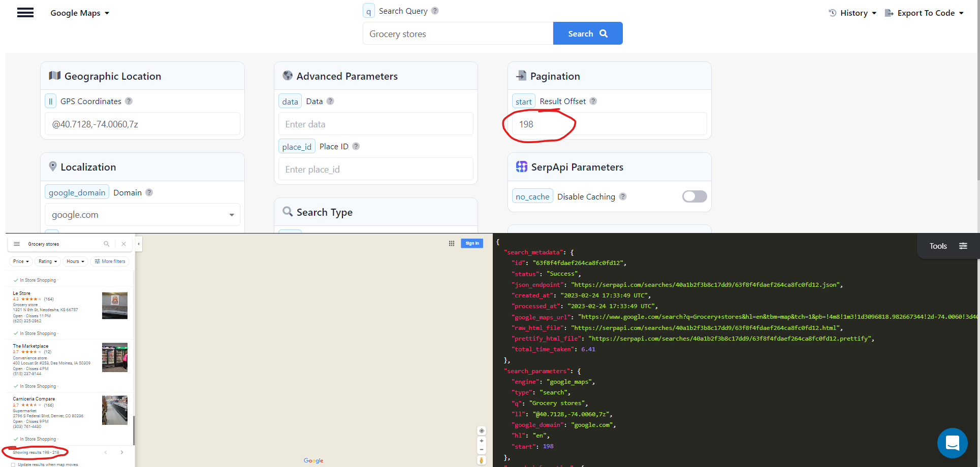The height and width of the screenshot is (467, 980).
Task: Open the History menu
Action: tap(852, 13)
